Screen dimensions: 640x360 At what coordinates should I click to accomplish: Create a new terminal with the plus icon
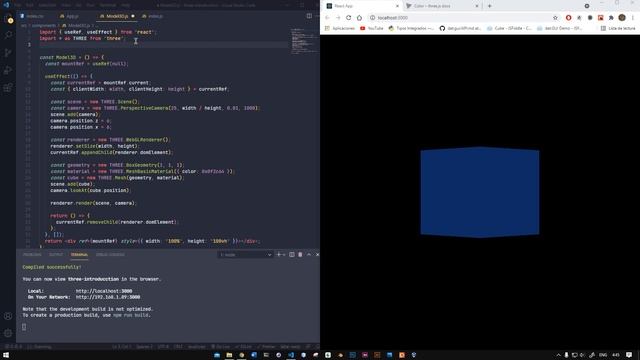(x=279, y=255)
